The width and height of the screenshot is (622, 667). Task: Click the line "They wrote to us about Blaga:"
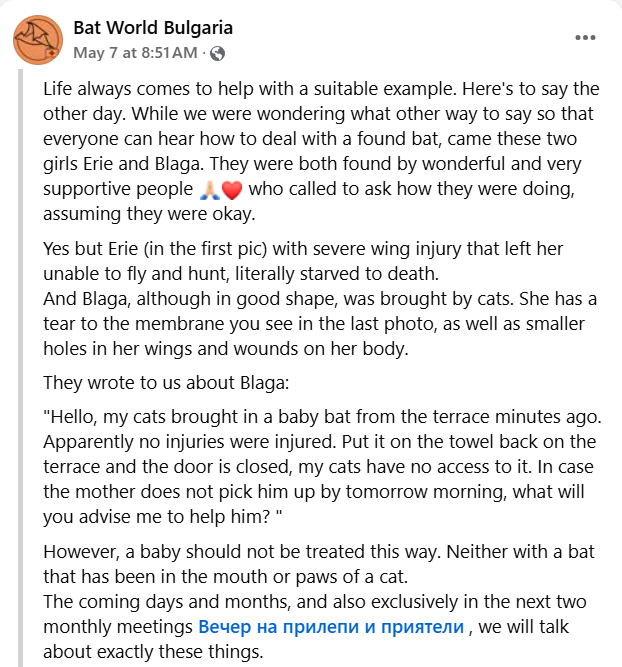tap(166, 382)
